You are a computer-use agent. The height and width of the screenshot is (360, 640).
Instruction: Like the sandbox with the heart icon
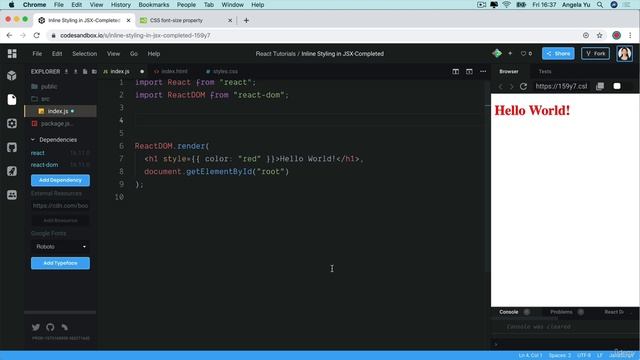point(523,53)
